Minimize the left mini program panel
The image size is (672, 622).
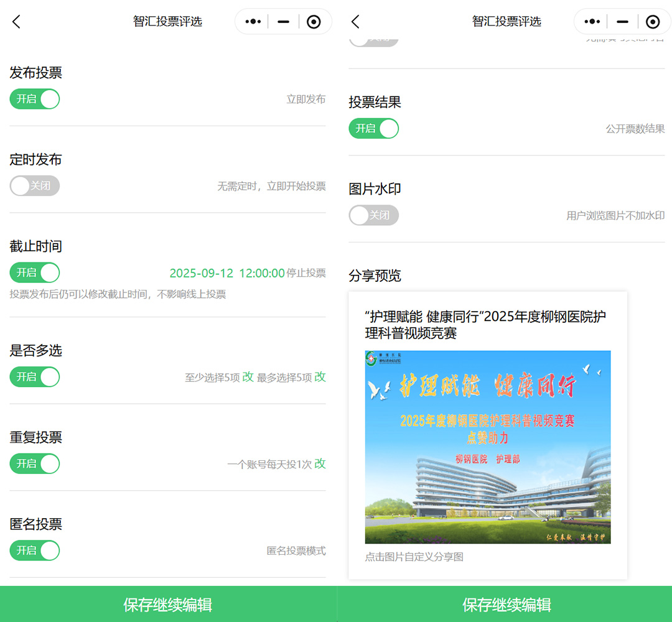(x=284, y=22)
